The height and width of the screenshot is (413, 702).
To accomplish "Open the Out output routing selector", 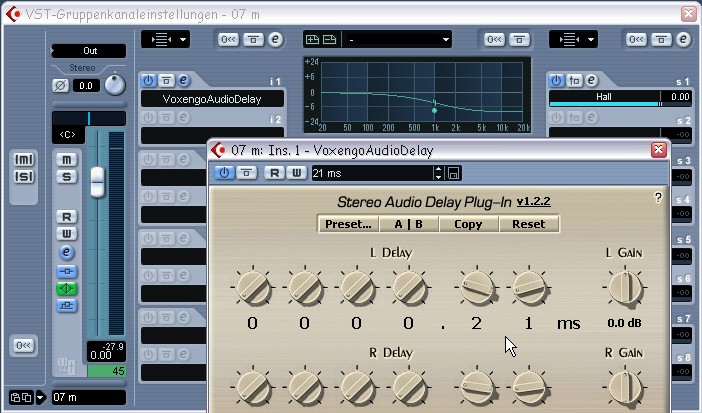I will (89, 51).
